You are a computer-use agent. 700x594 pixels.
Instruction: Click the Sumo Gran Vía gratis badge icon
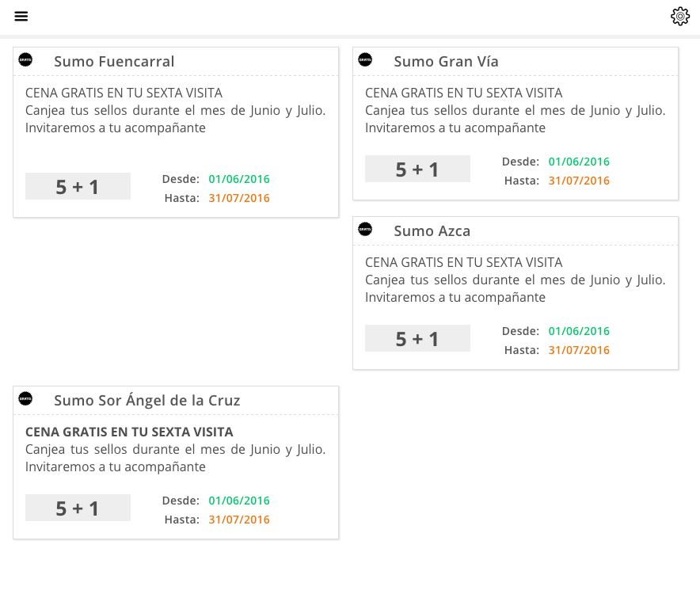365,59
